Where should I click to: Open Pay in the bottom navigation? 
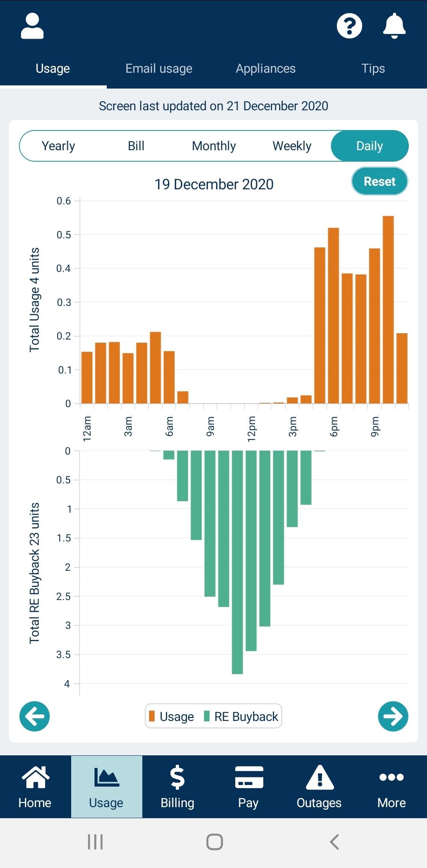point(249,787)
